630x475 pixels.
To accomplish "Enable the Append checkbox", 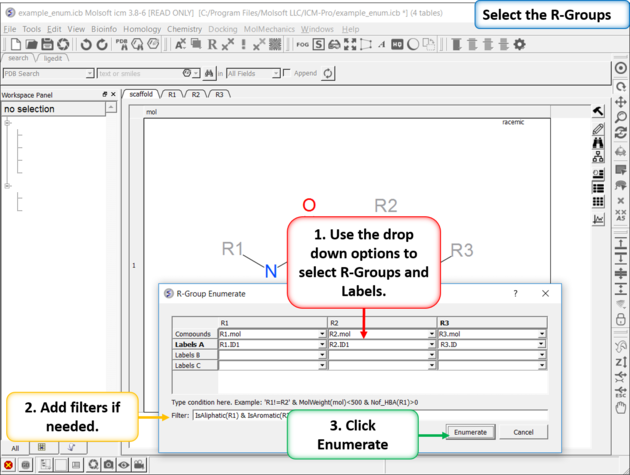I will click(x=288, y=73).
